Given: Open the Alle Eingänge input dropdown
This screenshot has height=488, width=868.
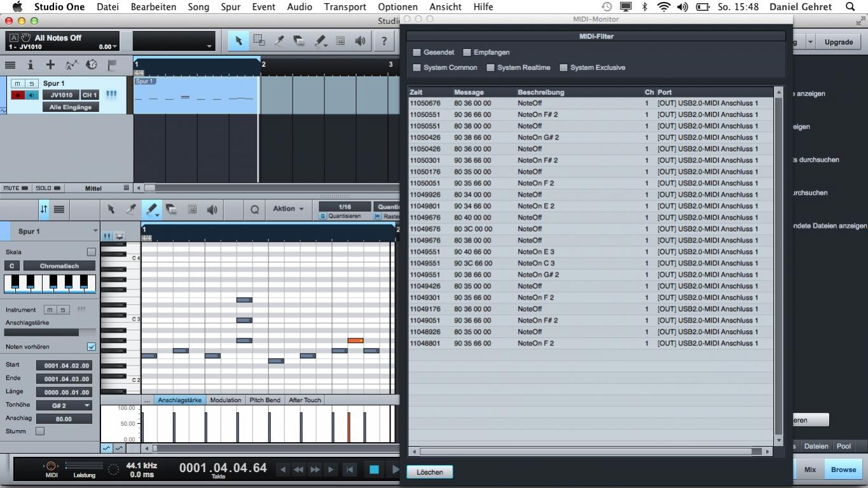Looking at the screenshot, I should pyautogui.click(x=71, y=107).
